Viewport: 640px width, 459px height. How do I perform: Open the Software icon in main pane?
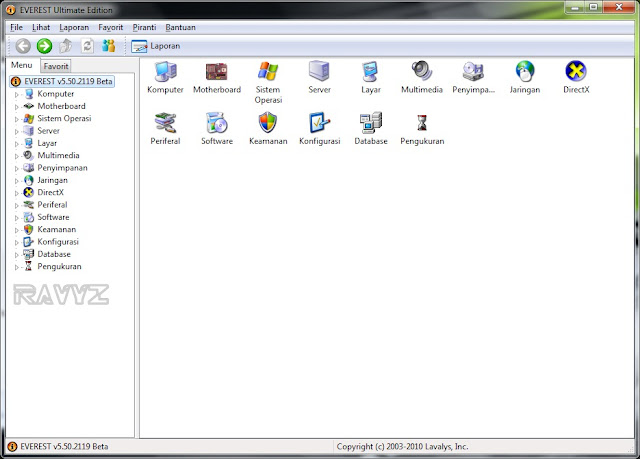(217, 122)
